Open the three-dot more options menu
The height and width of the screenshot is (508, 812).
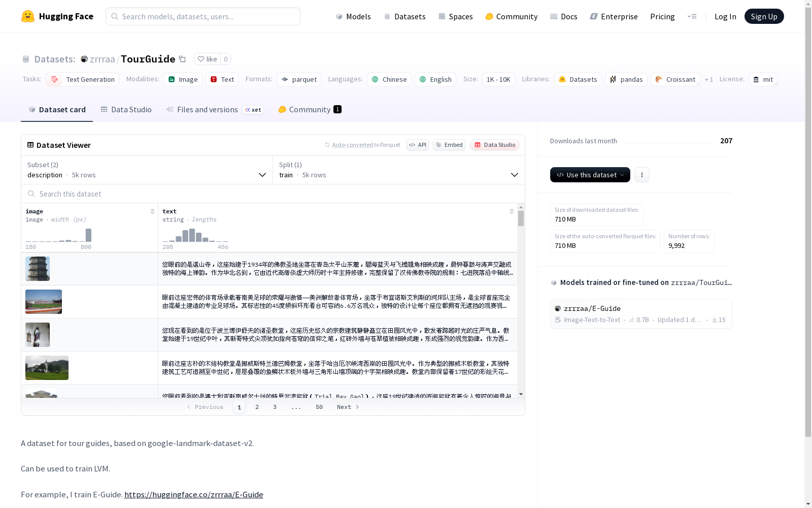tap(642, 175)
